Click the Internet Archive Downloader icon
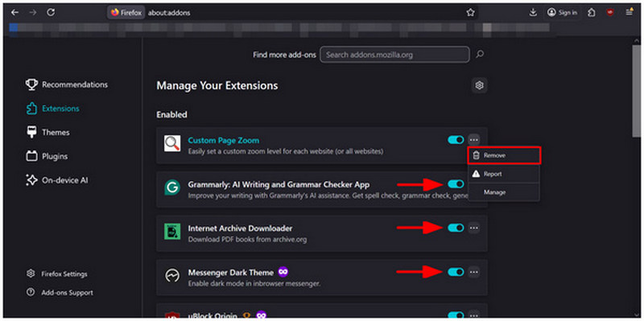Viewport: 644px width, 321px height. point(172,232)
